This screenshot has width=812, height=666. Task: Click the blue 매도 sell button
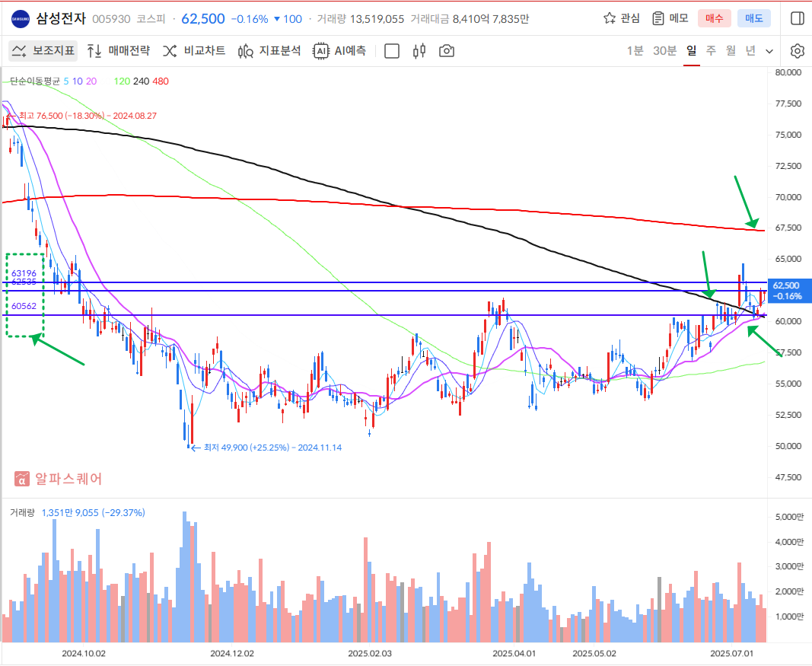(x=753, y=18)
